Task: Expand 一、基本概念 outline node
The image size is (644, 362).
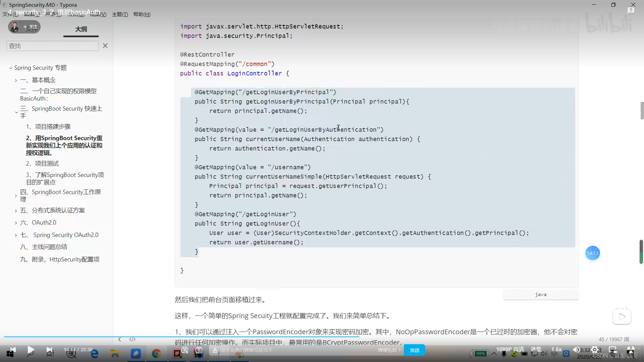Action: (x=16, y=80)
